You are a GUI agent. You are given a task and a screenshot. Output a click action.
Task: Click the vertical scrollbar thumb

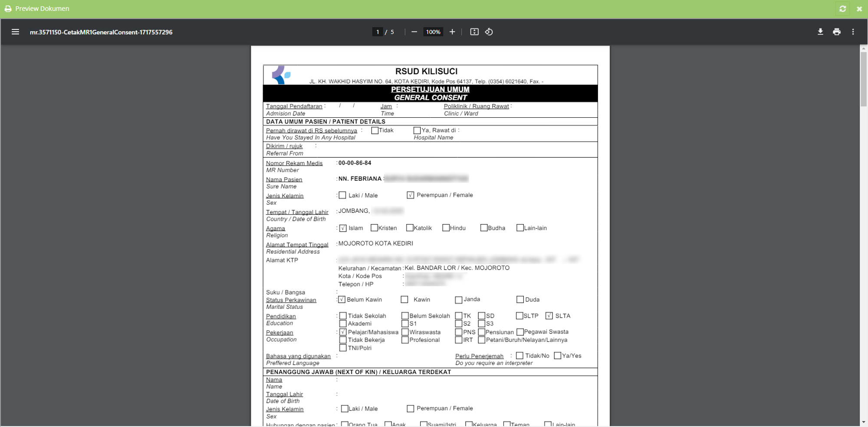(x=864, y=79)
